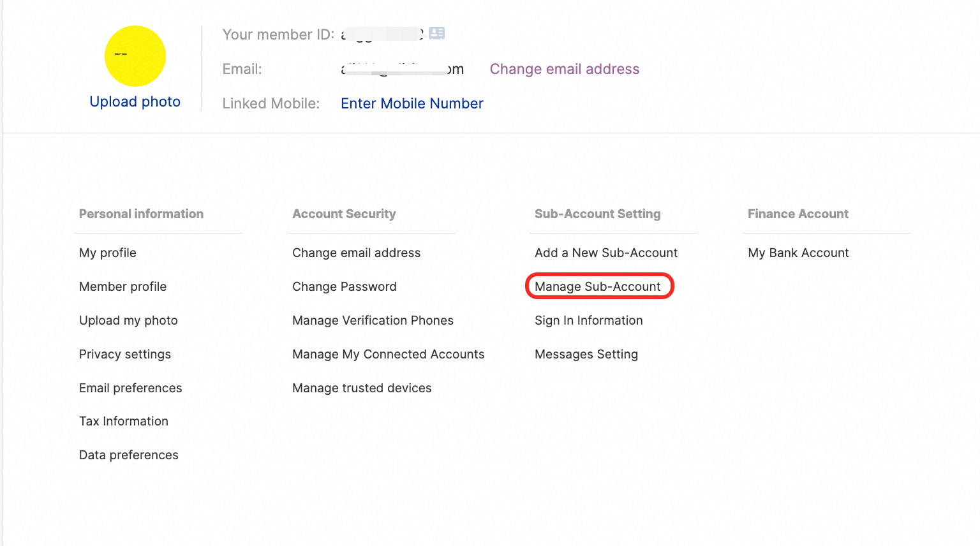Open My profile
Screen dimensions: 980x546
pyautogui.click(x=108, y=253)
